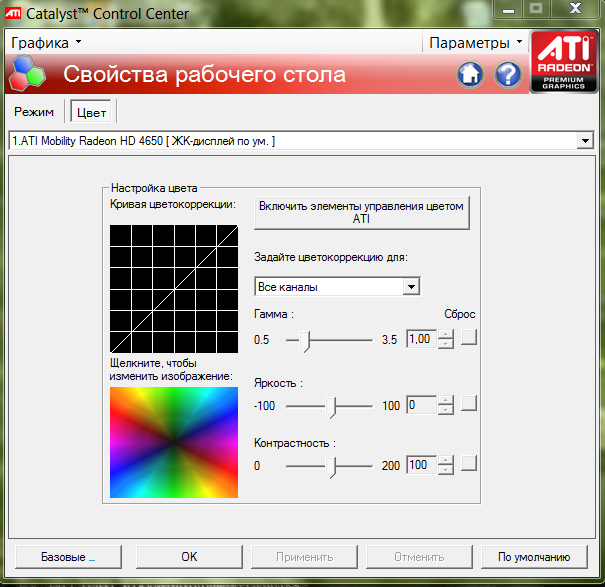The height and width of the screenshot is (587, 605).
Task: Click the colored hexagons desktop properties icon
Action: click(27, 73)
